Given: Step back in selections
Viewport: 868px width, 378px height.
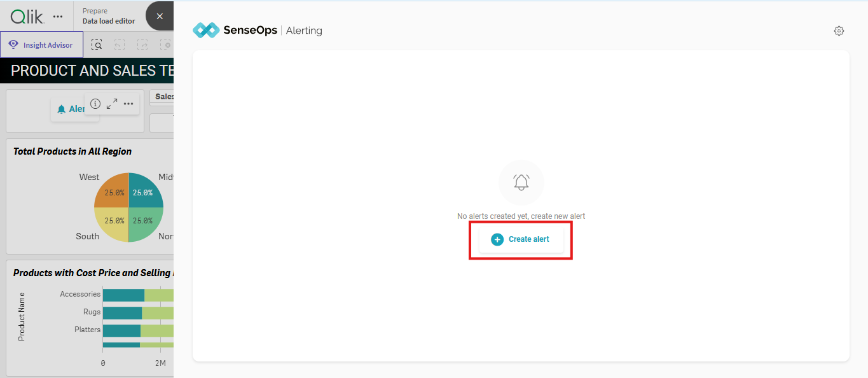Looking at the screenshot, I should click(120, 45).
